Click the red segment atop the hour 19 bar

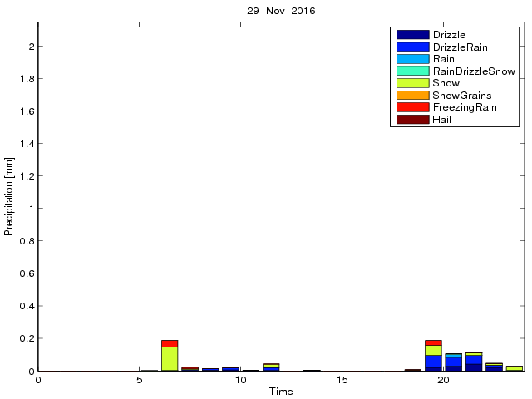(433, 342)
